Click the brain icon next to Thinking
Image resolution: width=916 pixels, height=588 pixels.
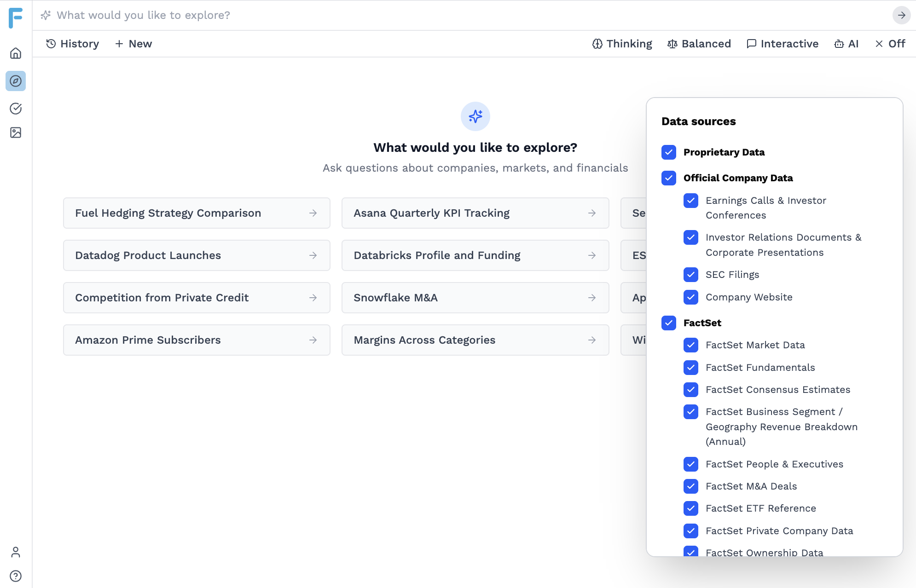pos(597,44)
